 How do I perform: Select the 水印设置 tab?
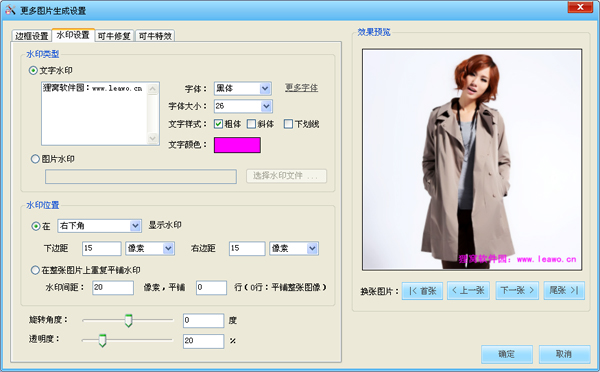pos(73,35)
